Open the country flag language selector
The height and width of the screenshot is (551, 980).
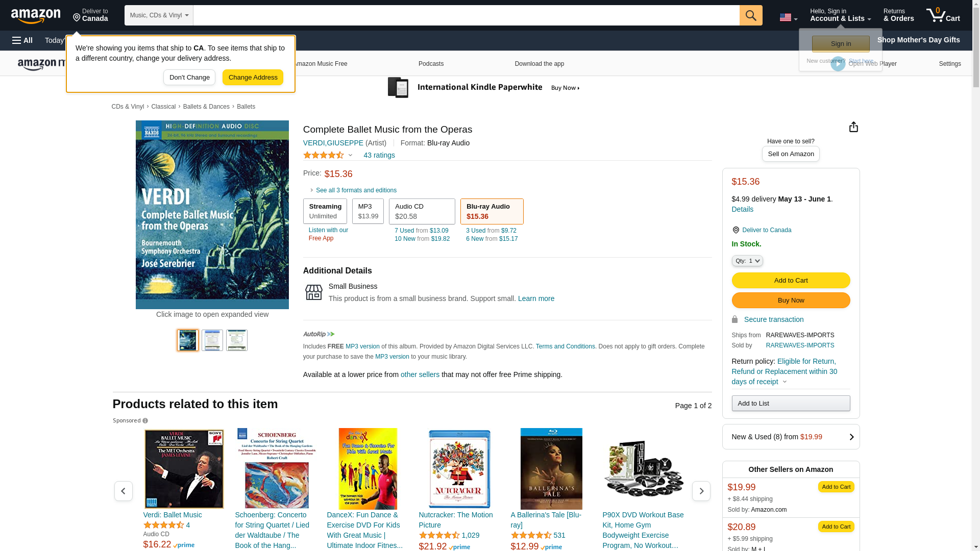click(x=788, y=17)
